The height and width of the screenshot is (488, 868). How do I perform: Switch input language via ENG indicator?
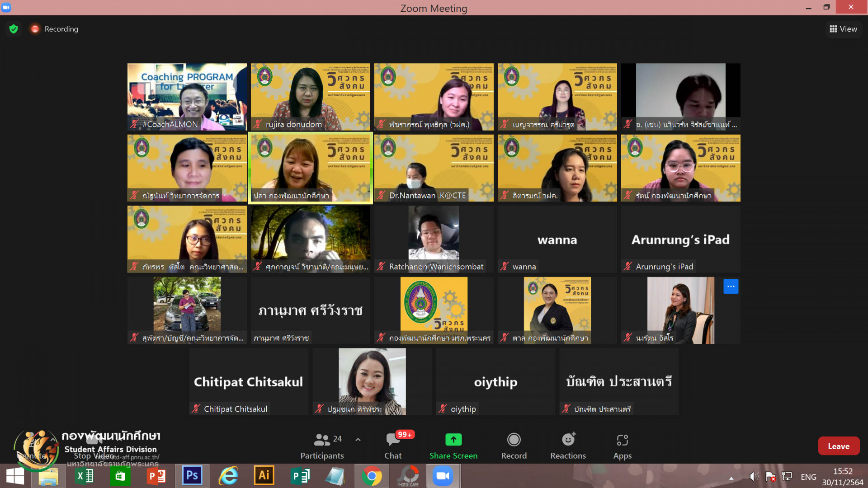pyautogui.click(x=808, y=477)
